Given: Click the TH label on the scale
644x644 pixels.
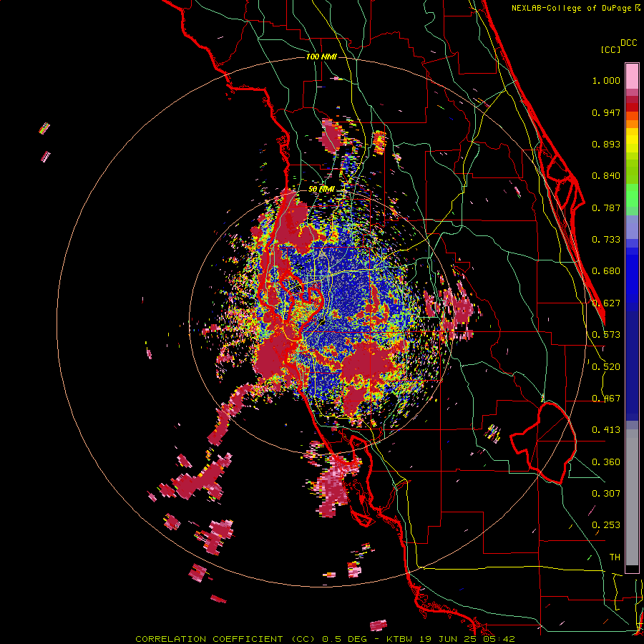Looking at the screenshot, I should pyautogui.click(x=615, y=557).
